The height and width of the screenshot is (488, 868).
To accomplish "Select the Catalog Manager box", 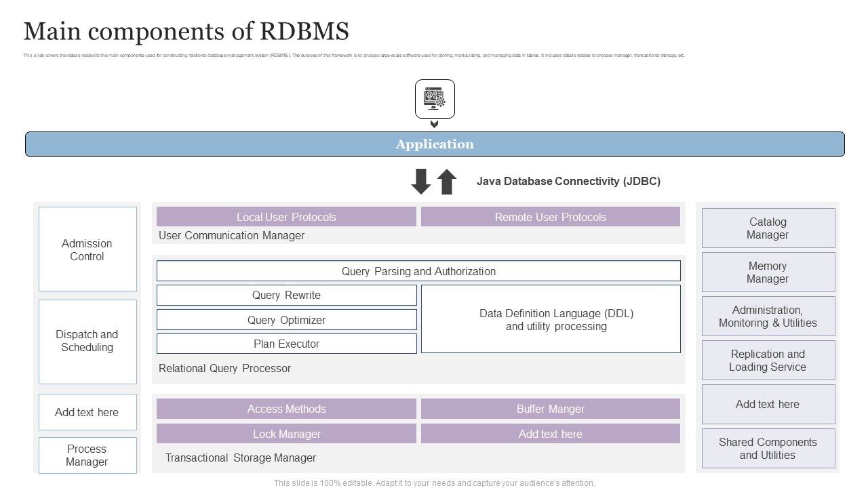I will 768,228.
